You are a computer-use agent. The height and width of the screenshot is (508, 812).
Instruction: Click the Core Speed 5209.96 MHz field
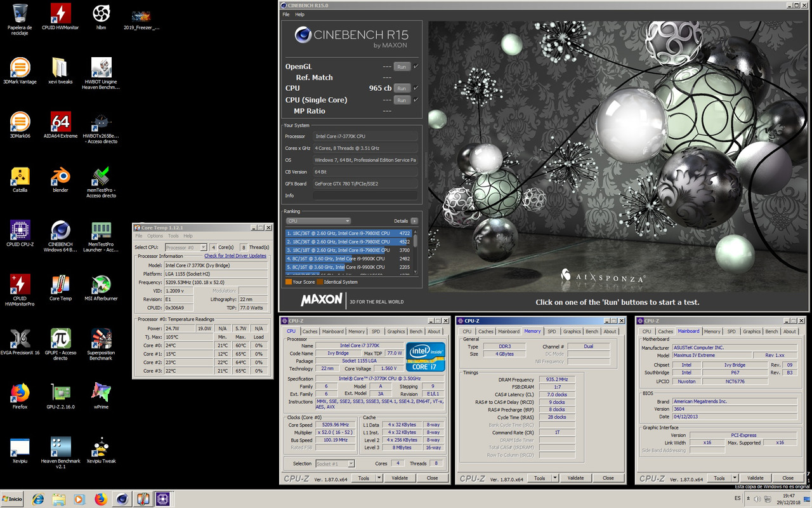coord(336,425)
